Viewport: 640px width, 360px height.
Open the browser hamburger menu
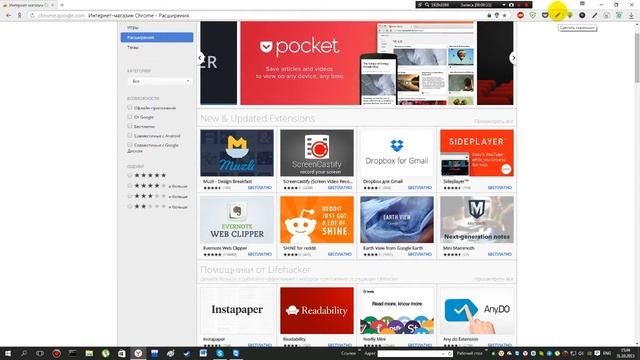(582, 4)
